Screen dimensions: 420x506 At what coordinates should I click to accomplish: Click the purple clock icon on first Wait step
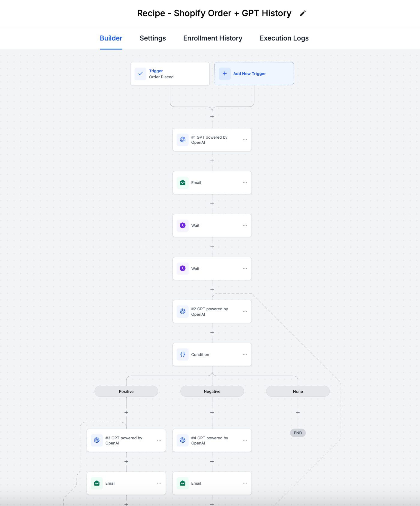[x=182, y=226]
